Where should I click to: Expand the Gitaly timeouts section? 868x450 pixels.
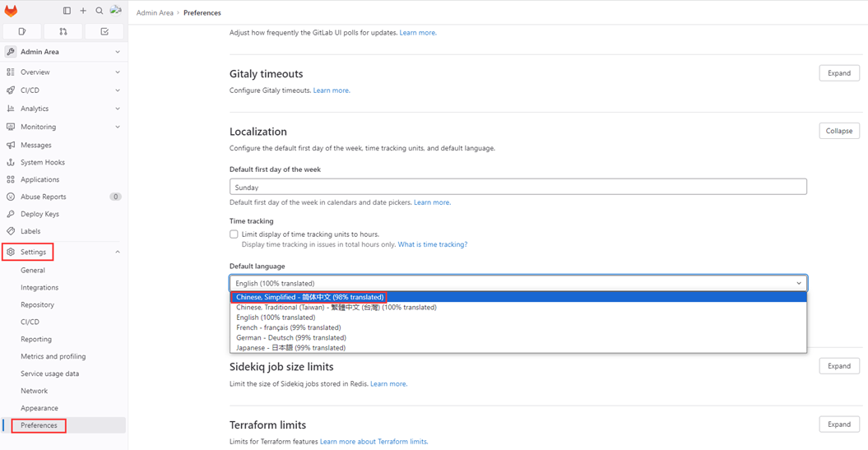pyautogui.click(x=838, y=73)
